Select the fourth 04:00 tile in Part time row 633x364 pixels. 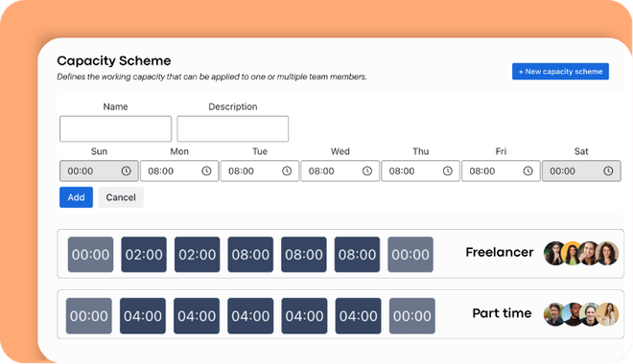[x=304, y=316]
